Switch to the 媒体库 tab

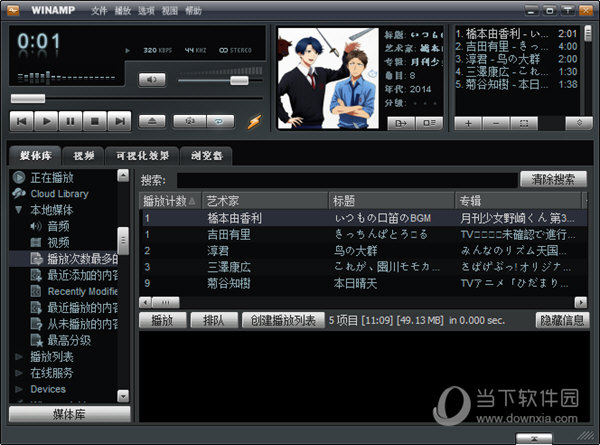pyautogui.click(x=36, y=156)
